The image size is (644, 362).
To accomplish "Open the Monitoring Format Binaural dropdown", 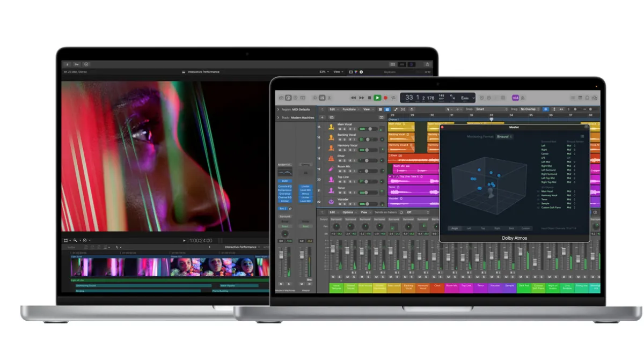I will tap(504, 137).
